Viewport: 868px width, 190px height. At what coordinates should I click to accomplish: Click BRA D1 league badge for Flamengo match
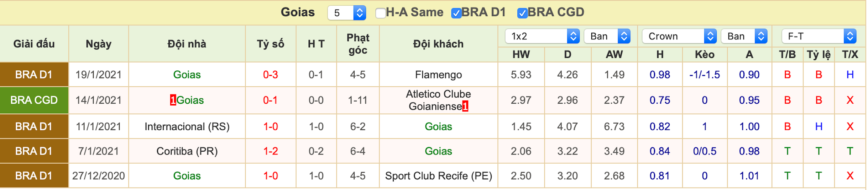34,75
